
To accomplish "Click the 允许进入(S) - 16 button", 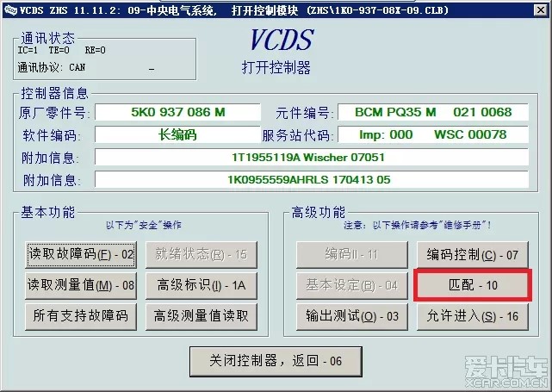I will click(473, 316).
